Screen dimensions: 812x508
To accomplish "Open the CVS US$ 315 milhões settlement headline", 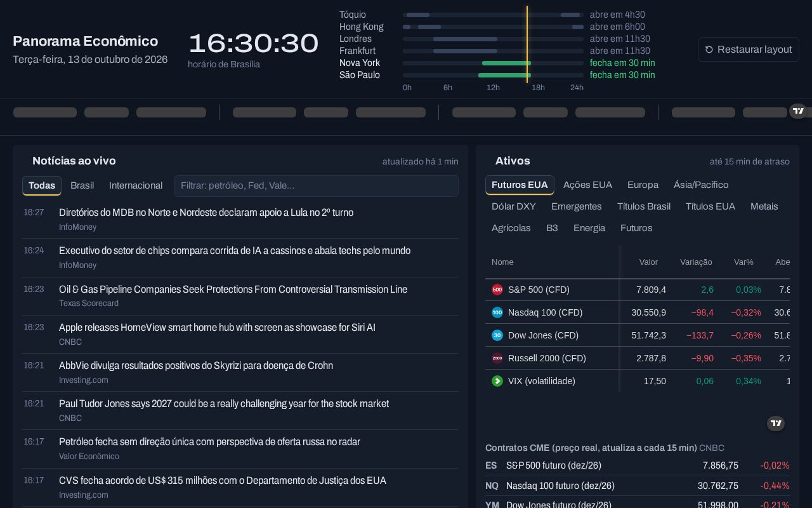I will [223, 481].
